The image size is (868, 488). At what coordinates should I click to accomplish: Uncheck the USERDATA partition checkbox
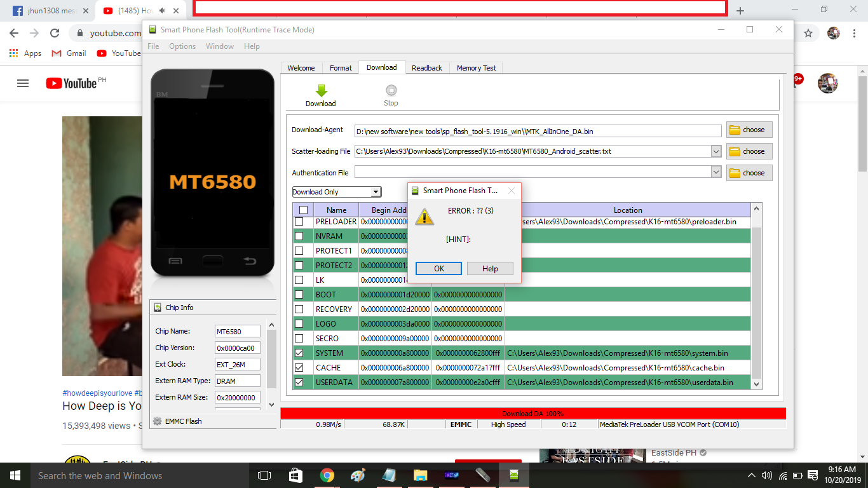pos(299,382)
